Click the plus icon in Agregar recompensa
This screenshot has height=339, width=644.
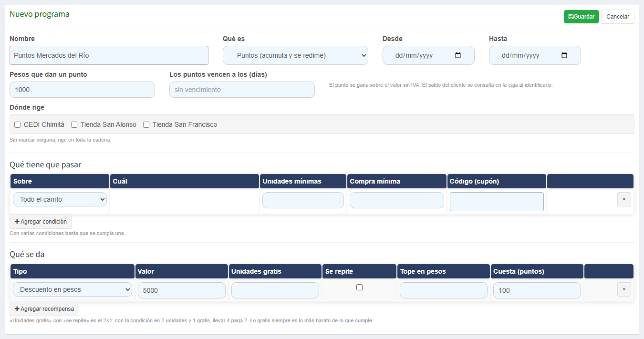click(17, 309)
